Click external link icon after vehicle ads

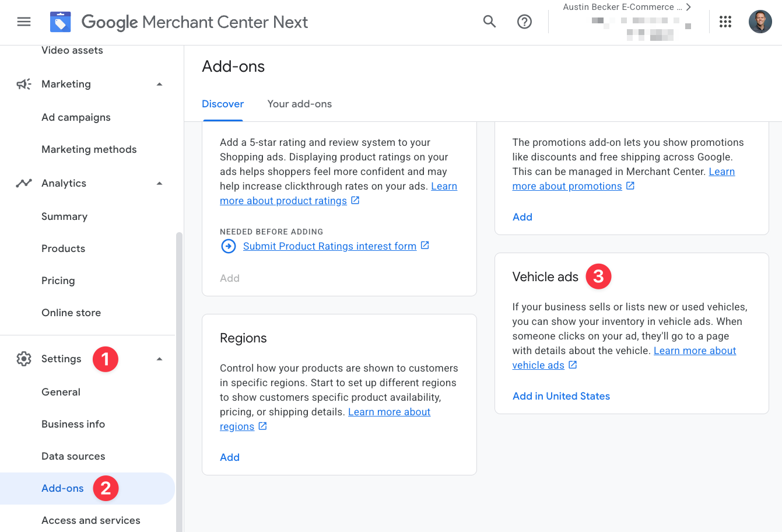tap(573, 365)
